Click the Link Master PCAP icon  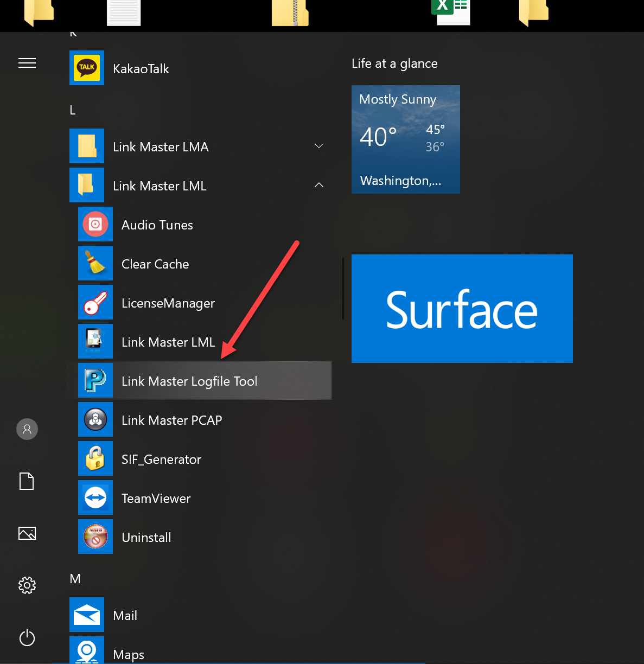point(95,419)
